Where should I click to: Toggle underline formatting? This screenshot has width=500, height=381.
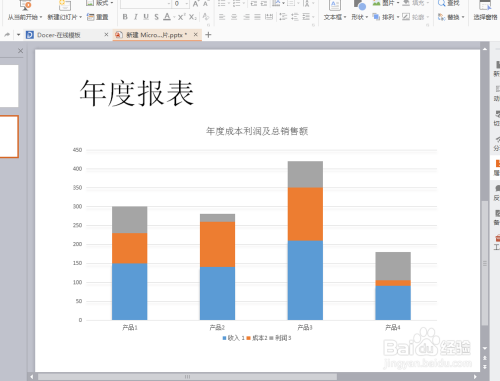click(x=146, y=17)
